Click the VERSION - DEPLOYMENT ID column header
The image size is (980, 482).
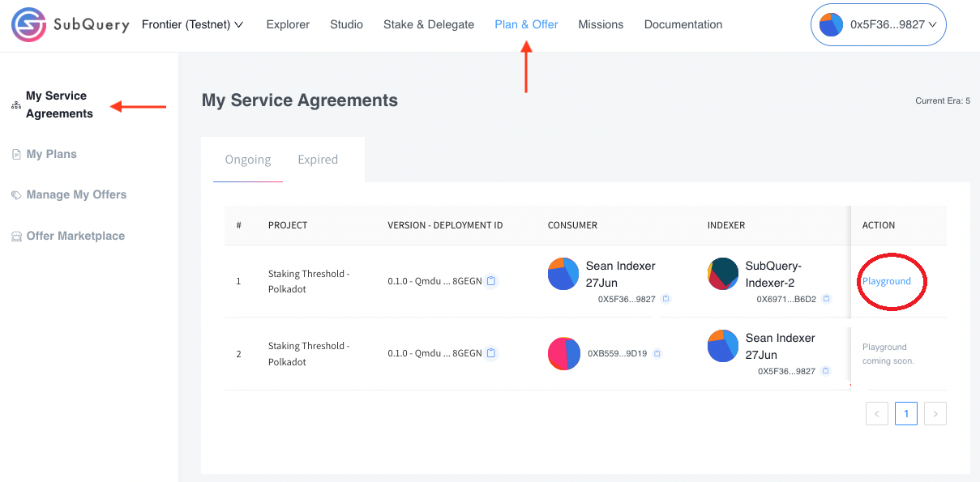tap(445, 225)
